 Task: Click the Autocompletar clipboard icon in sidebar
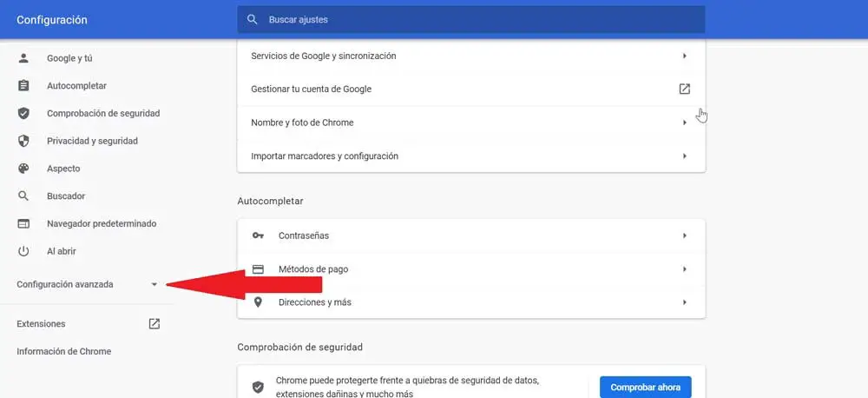(x=23, y=86)
